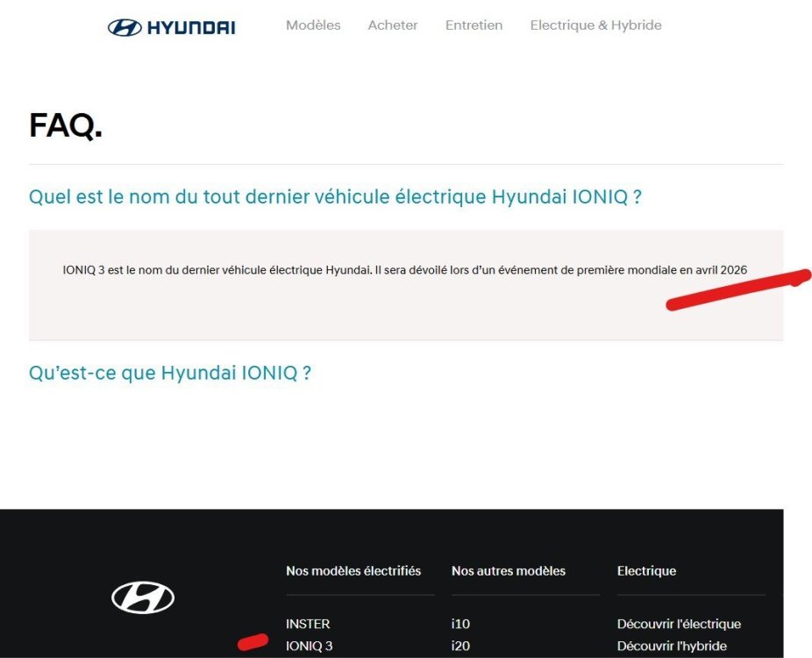This screenshot has width=812, height=658.
Task: Click the IONIQ 3 answer paragraph
Action: coord(404,270)
